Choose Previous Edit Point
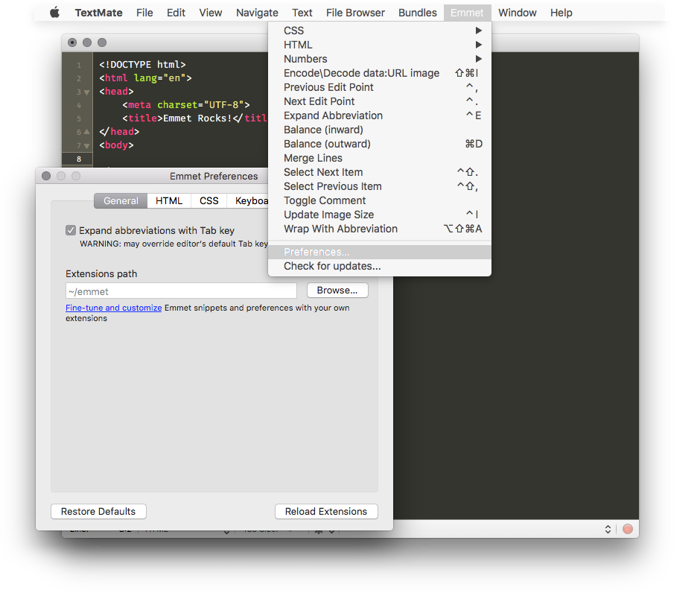Screen dimensions: 700x596 click(x=380, y=87)
